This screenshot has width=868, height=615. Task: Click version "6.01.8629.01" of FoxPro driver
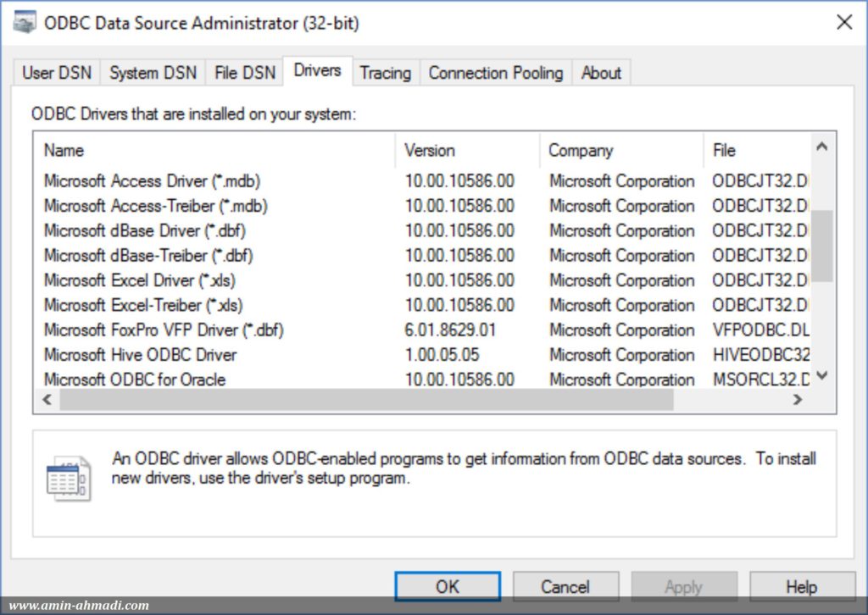[451, 330]
